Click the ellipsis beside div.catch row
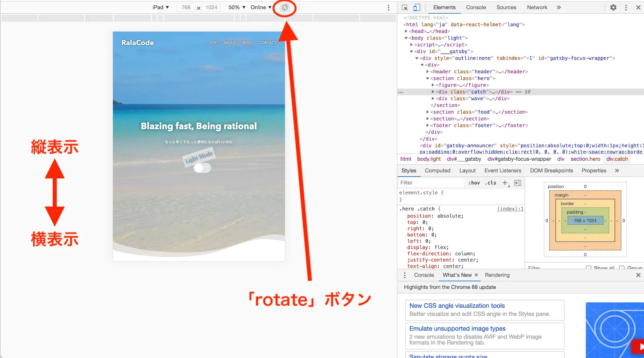Screen dimensions: 644x358 coord(400,92)
